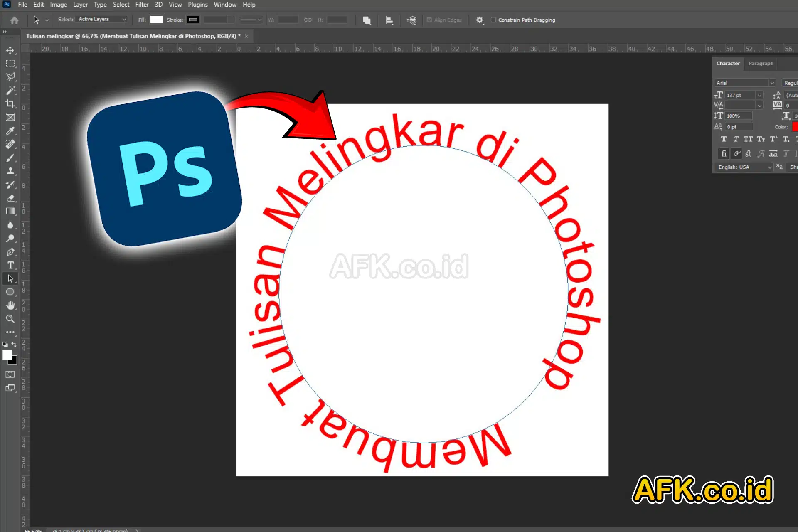This screenshot has width=798, height=532.
Task: Toggle Subscript in Character panel
Action: pyautogui.click(x=786, y=139)
